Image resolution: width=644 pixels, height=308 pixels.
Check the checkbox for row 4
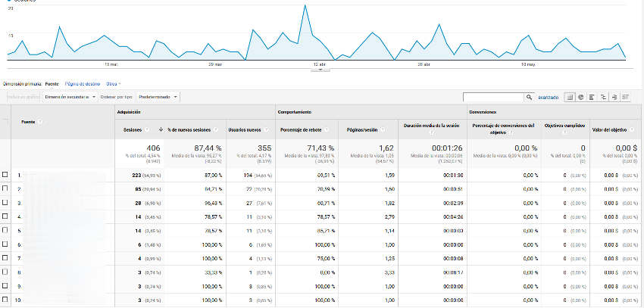(5, 217)
